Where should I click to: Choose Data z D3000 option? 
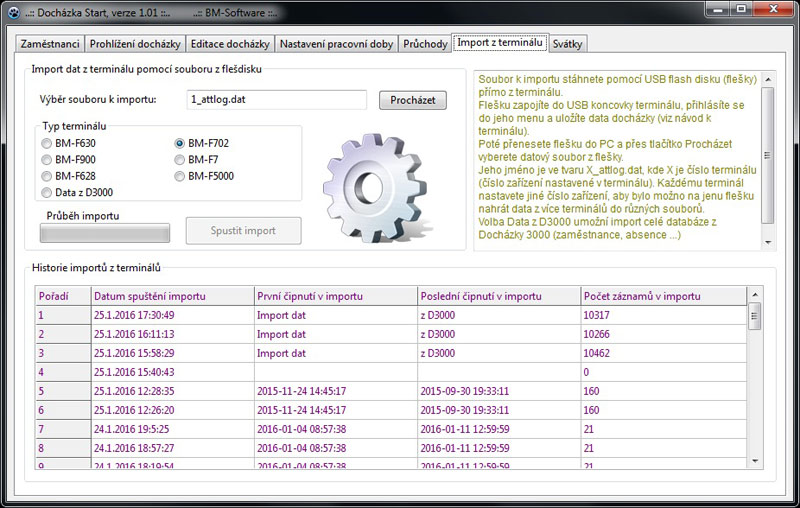click(x=47, y=192)
